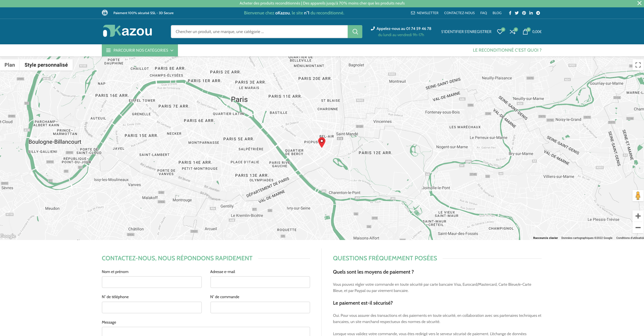Click the Google logo on map
This screenshot has width=644, height=336.
[8, 236]
